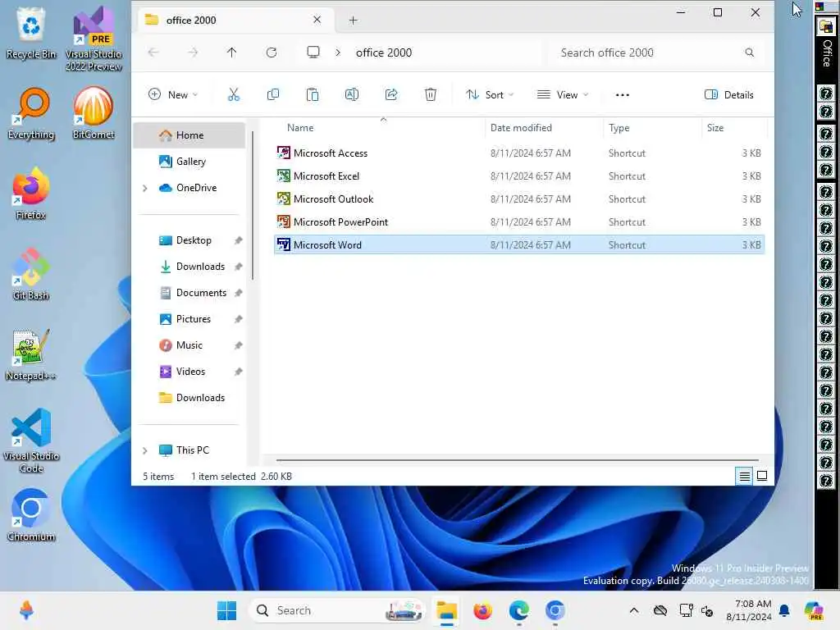Click the Share icon in toolbar
Screen dimensions: 840x630
[391, 95]
